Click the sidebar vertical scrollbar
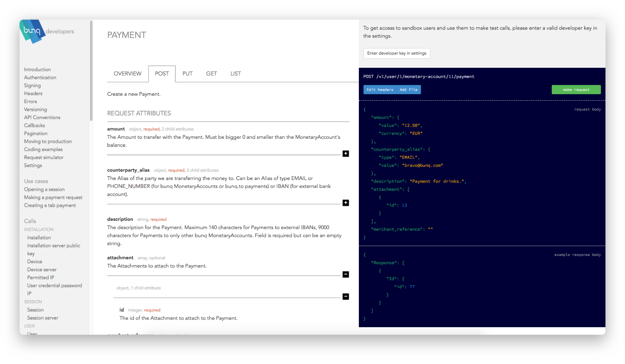The image size is (625, 364). pos(91,71)
